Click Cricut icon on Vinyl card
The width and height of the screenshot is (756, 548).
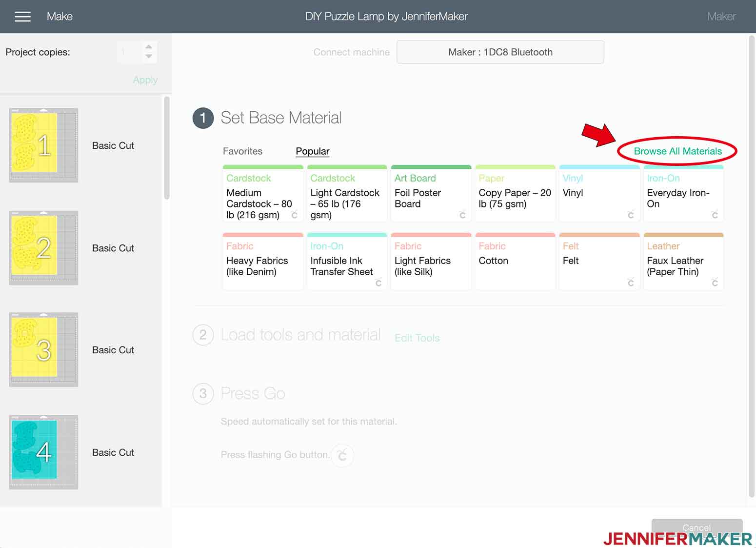[631, 215]
